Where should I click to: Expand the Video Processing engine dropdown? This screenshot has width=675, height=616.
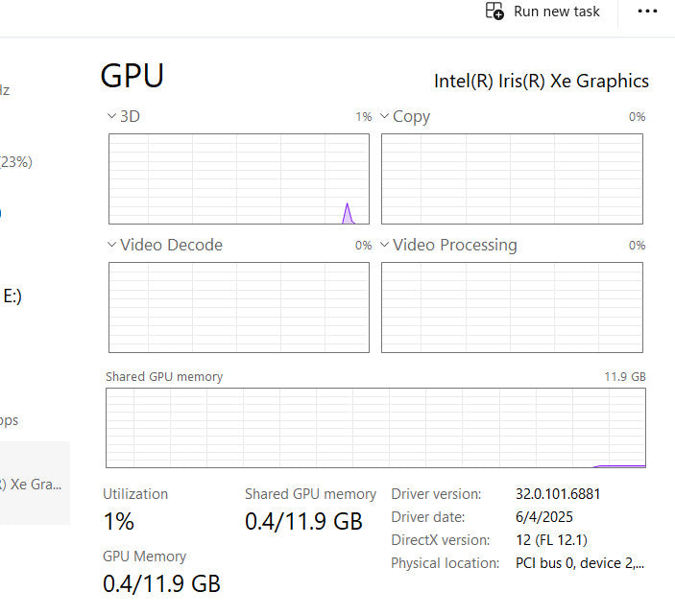(x=384, y=245)
